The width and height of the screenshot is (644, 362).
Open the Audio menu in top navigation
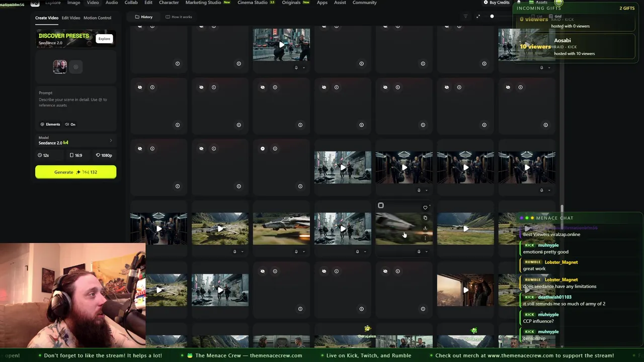coord(112,3)
